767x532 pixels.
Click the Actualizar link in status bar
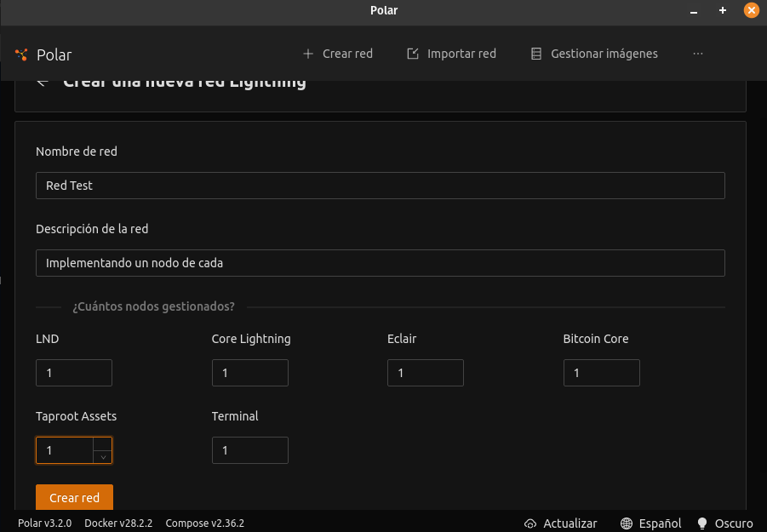pos(570,523)
